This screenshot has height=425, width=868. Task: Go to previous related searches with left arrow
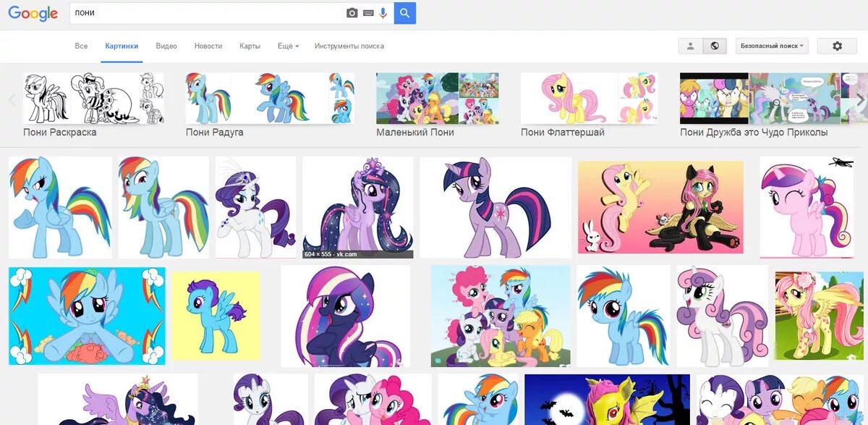pyautogui.click(x=12, y=100)
